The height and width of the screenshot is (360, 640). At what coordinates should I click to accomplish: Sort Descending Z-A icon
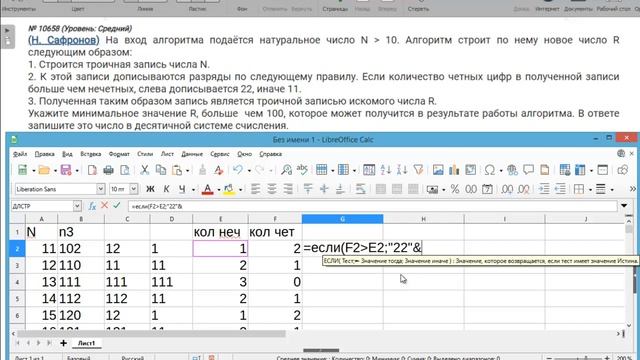pyautogui.click(x=402, y=170)
